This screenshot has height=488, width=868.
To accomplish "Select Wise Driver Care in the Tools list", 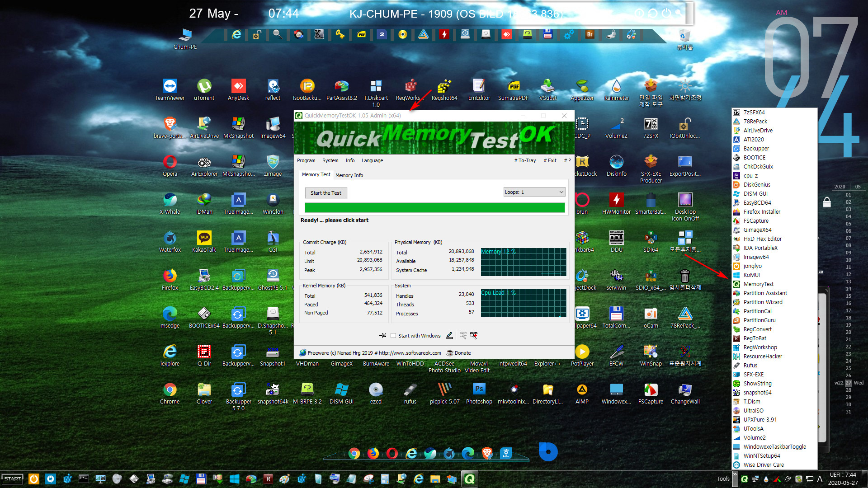I will pos(774,465).
